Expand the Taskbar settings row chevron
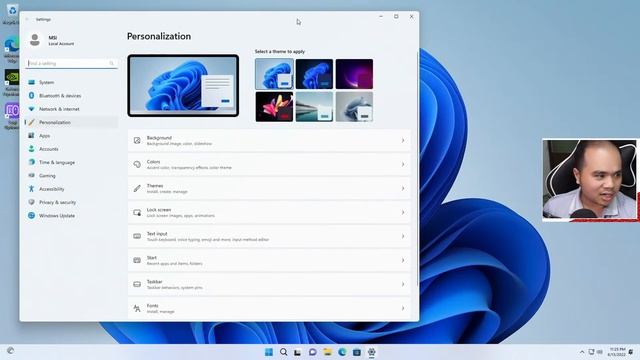The width and height of the screenshot is (640, 360). 403,284
